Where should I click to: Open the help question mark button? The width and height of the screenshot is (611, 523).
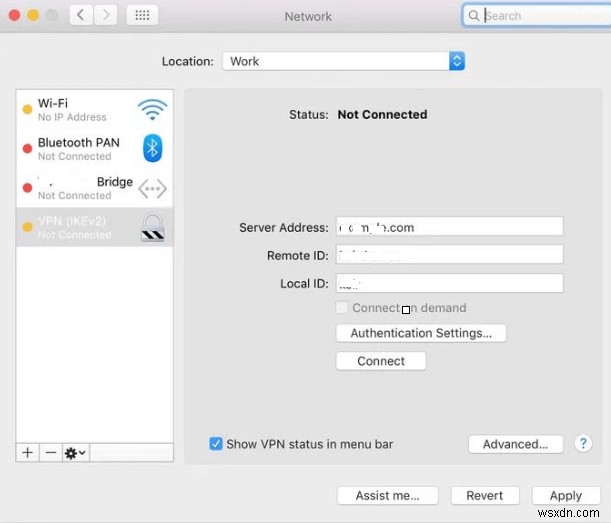coord(583,443)
